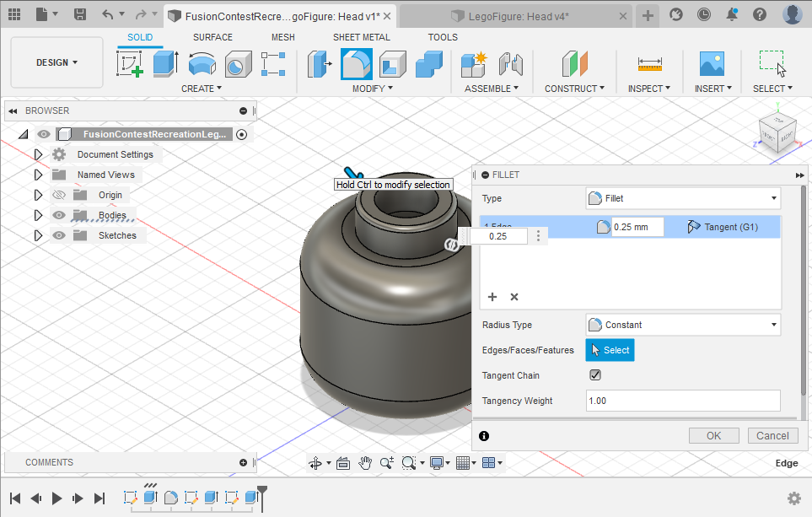Show the hidden Origin folder
The width and height of the screenshot is (812, 517).
coord(59,195)
